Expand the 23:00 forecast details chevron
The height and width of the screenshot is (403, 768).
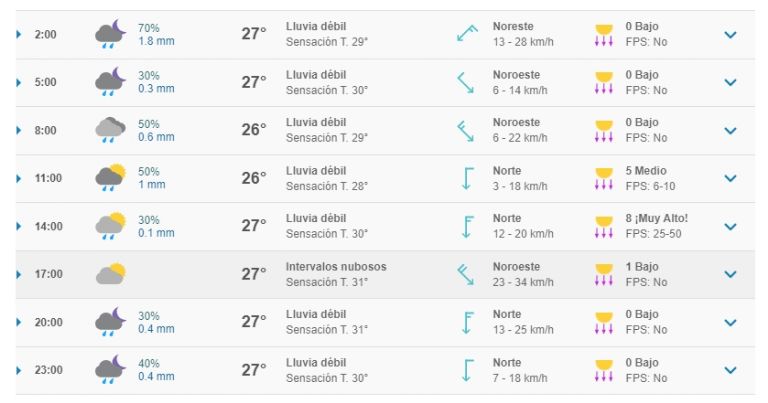(x=730, y=370)
